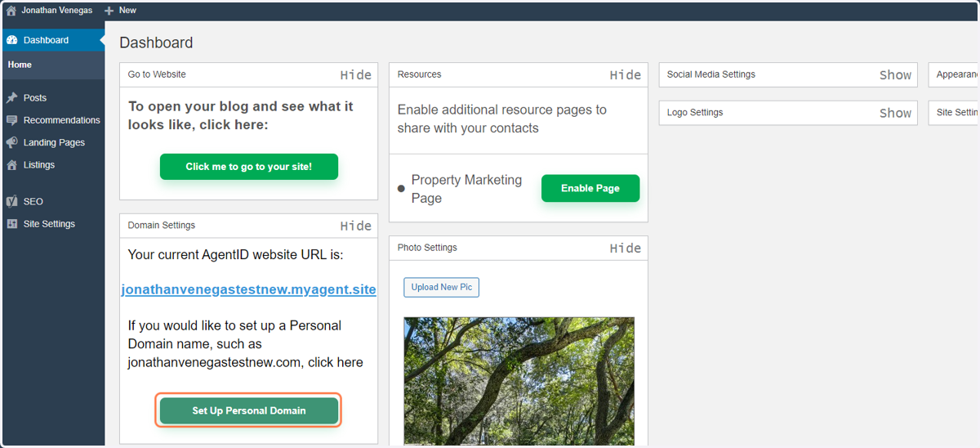Click the Dashboard gauge icon in sidebar
Image resolution: width=980 pixels, height=448 pixels.
click(11, 40)
